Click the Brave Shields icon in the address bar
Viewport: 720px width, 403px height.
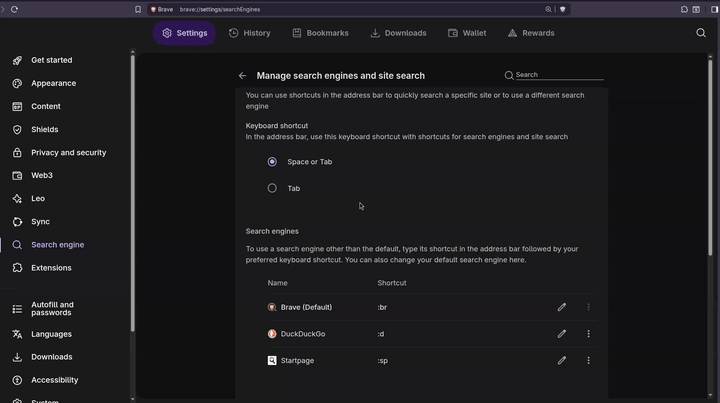tap(562, 9)
